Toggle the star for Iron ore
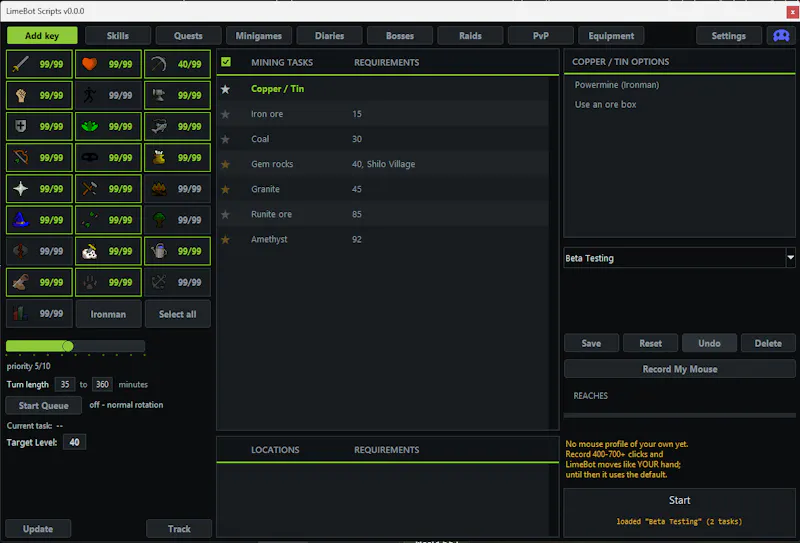Screen dimensions: 800x543 click(x=225, y=114)
